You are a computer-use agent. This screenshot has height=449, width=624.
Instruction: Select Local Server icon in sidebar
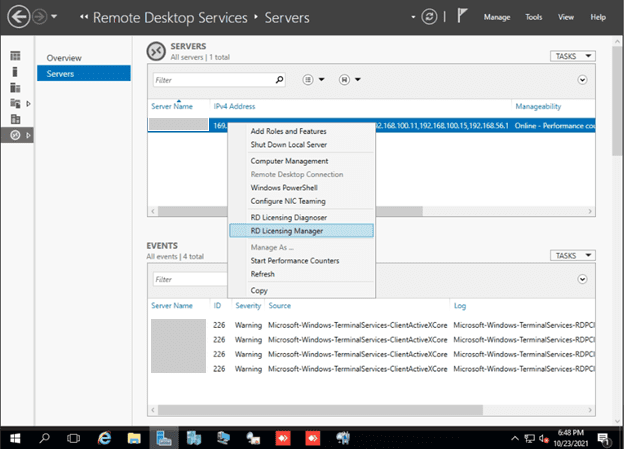click(x=15, y=72)
